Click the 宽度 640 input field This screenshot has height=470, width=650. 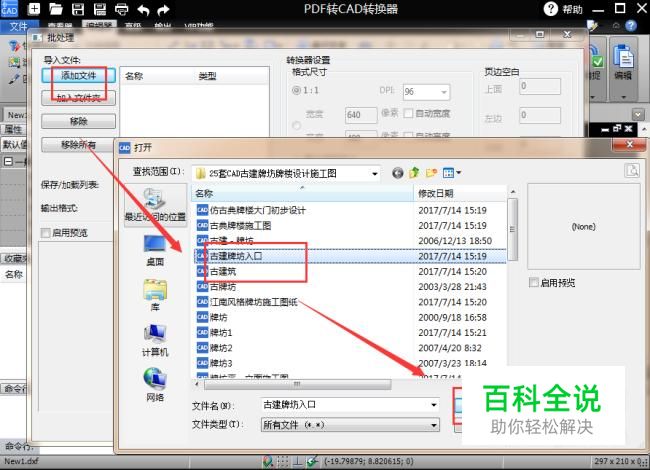pyautogui.click(x=361, y=115)
